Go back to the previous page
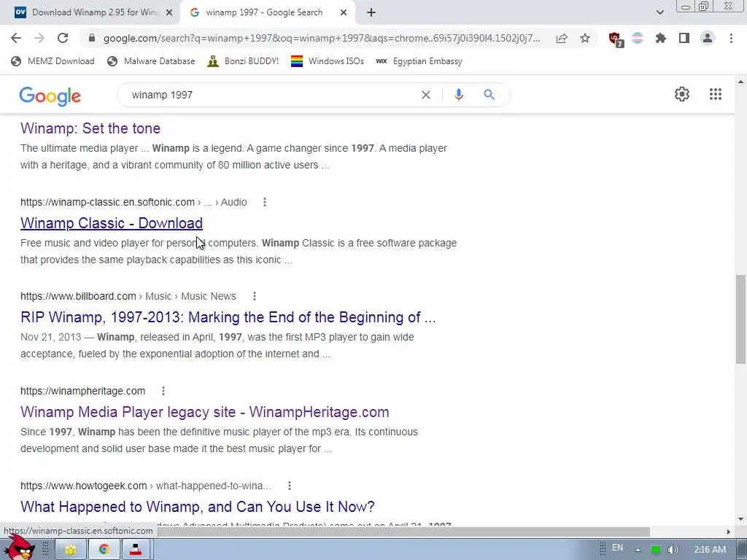 [x=16, y=38]
